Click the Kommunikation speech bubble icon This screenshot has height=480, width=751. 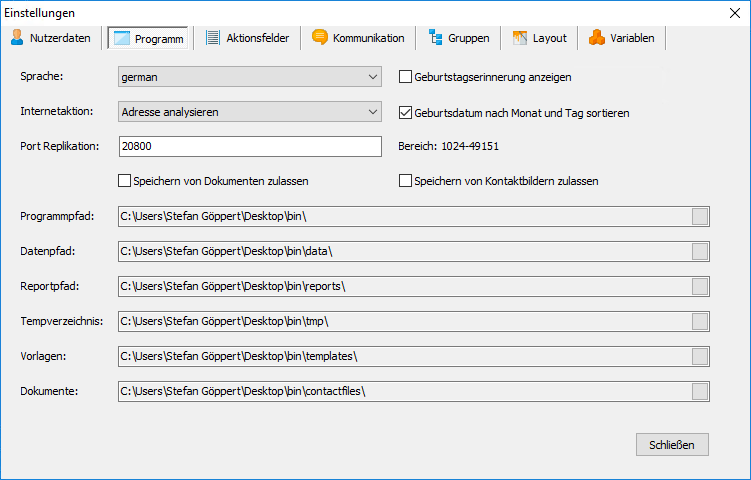click(x=319, y=38)
